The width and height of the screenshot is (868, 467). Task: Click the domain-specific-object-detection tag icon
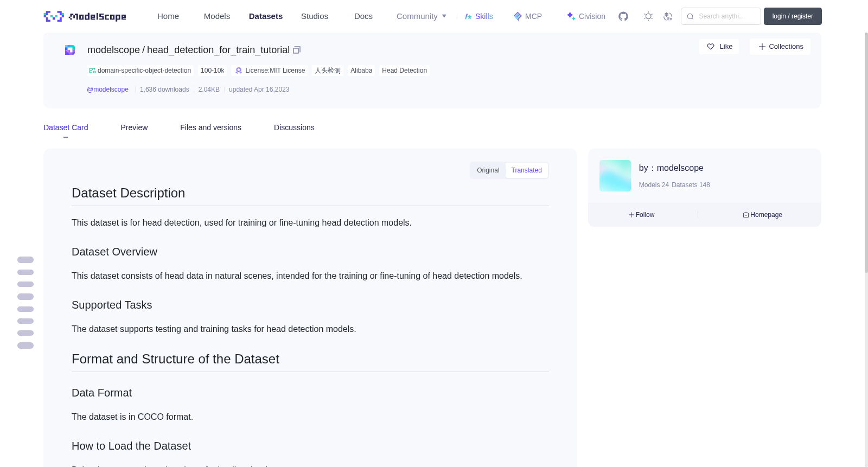tap(92, 71)
